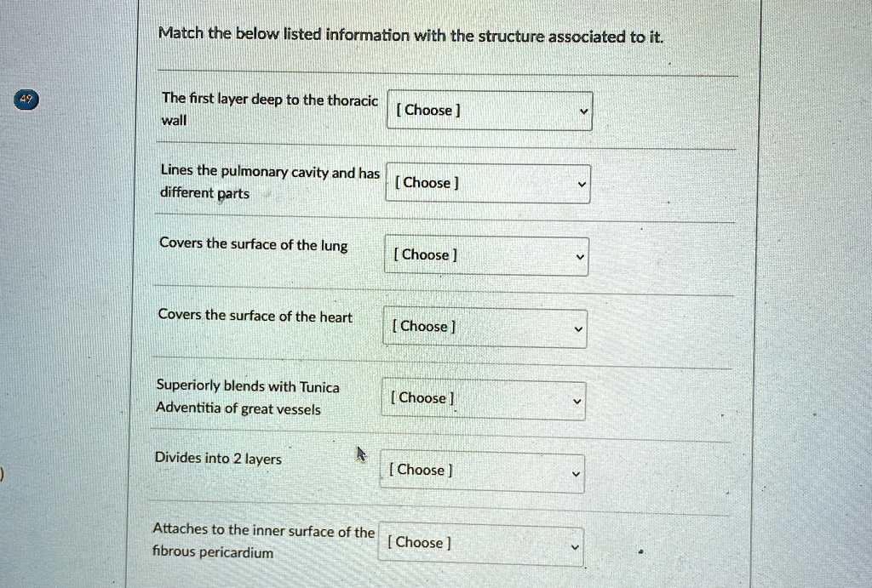872x588 pixels.
Task: Open dropdown for lines the pulmonary cavity
Action: tap(488, 184)
